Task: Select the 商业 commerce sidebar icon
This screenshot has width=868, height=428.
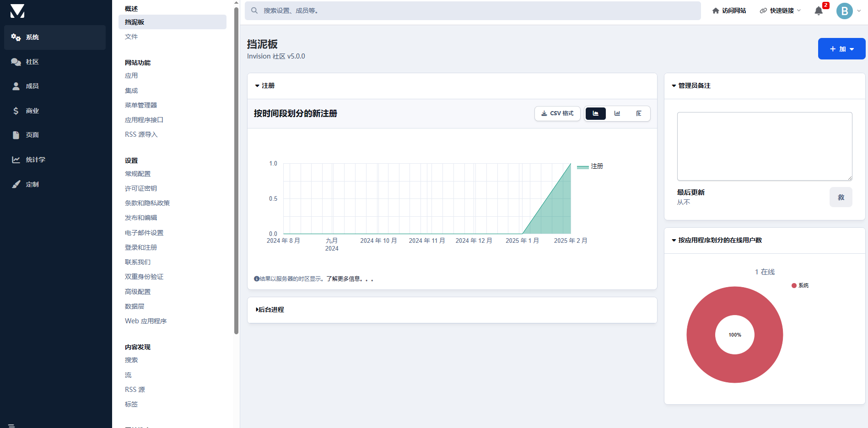Action: pyautogui.click(x=16, y=110)
